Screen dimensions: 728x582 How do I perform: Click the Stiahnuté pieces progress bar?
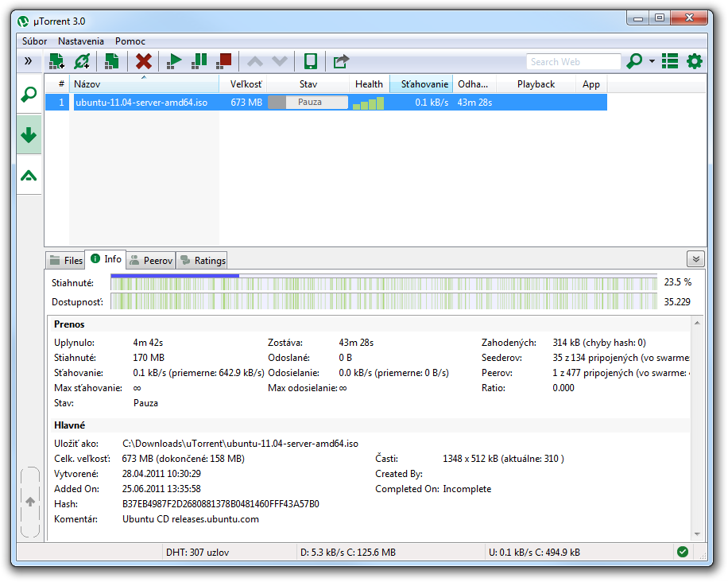pos(384,282)
